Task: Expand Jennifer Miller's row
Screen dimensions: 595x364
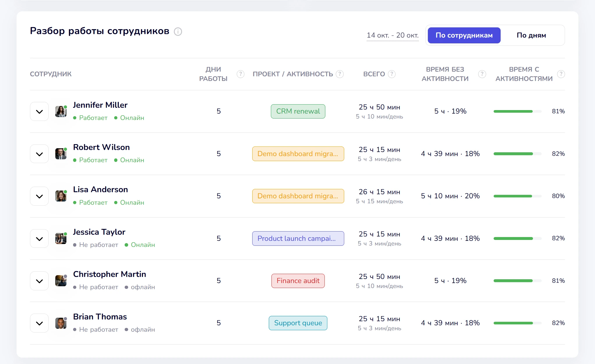Action: (x=39, y=112)
